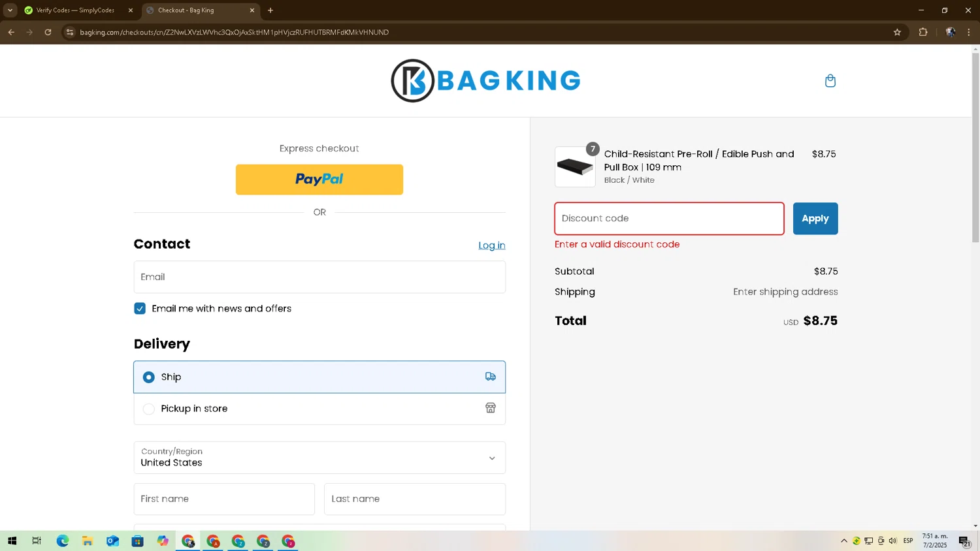
Task: Open Task View on the taskbar
Action: [x=37, y=541]
